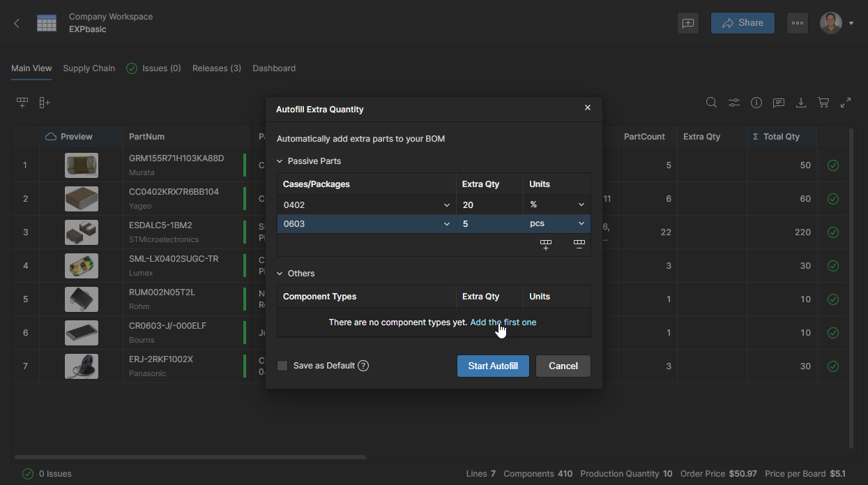
Task: Click the Add the first one link
Action: click(503, 322)
